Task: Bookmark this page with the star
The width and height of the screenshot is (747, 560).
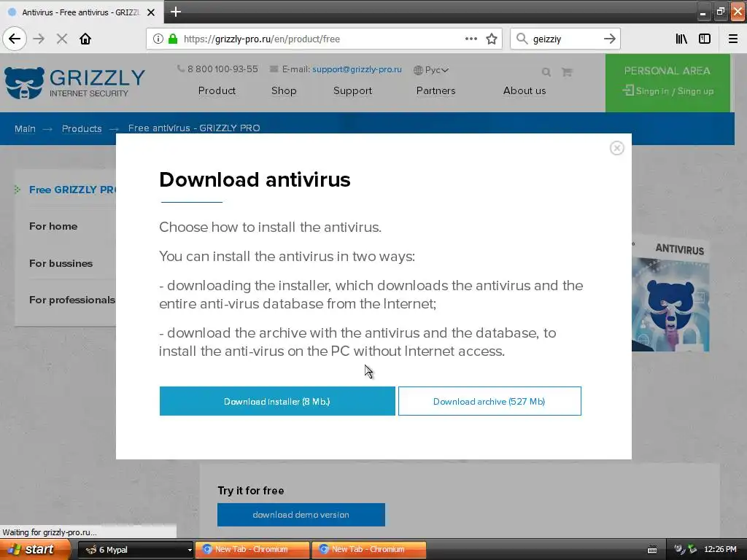Action: click(x=492, y=39)
